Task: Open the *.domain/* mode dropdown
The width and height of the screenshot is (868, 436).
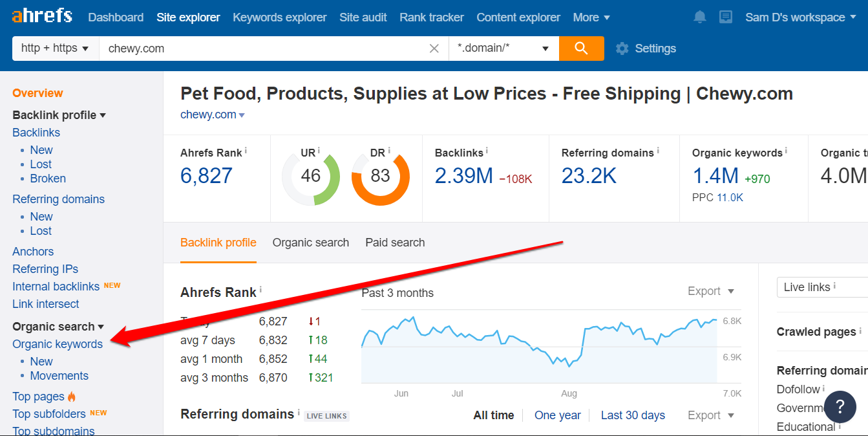Action: tap(504, 49)
